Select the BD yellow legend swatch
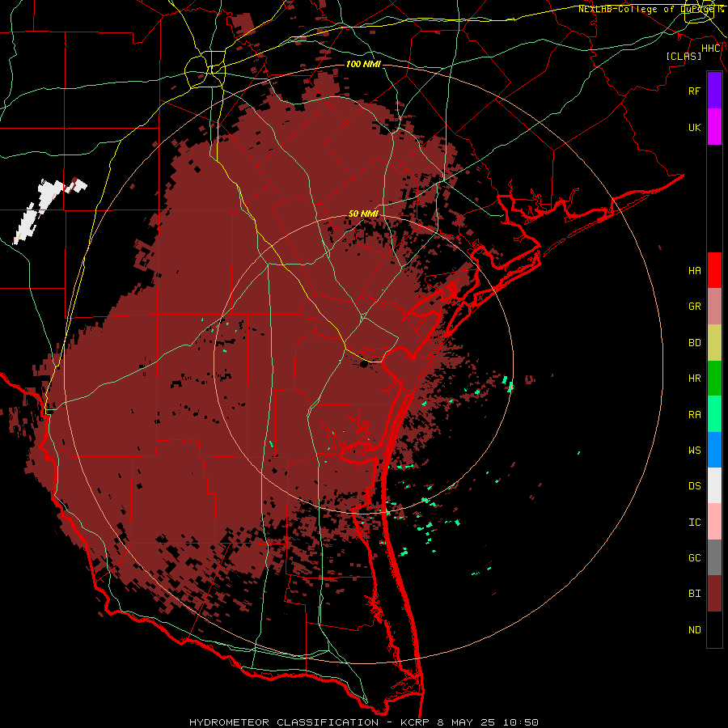 pos(714,343)
